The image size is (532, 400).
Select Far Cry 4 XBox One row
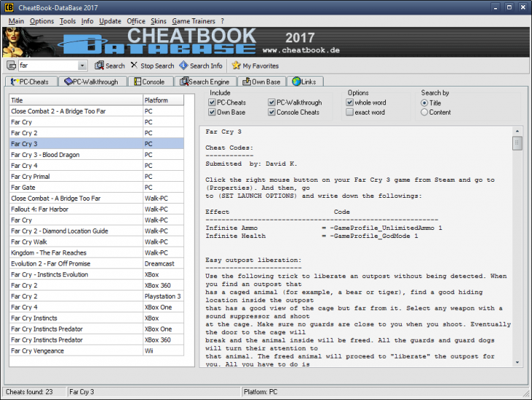[96, 307]
